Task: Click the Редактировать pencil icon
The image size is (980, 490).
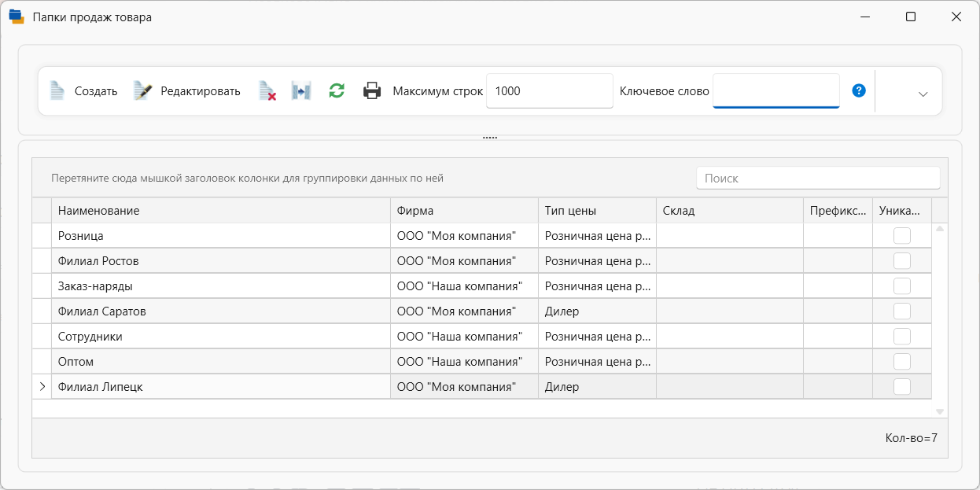Action: (x=142, y=91)
